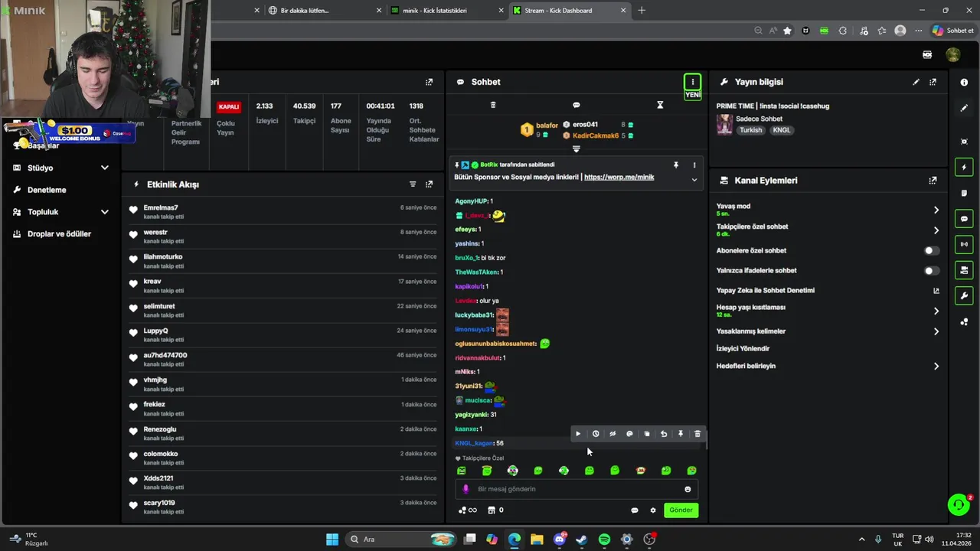Edit stream info with pencil icon in Yayın bilgisi

[916, 82]
